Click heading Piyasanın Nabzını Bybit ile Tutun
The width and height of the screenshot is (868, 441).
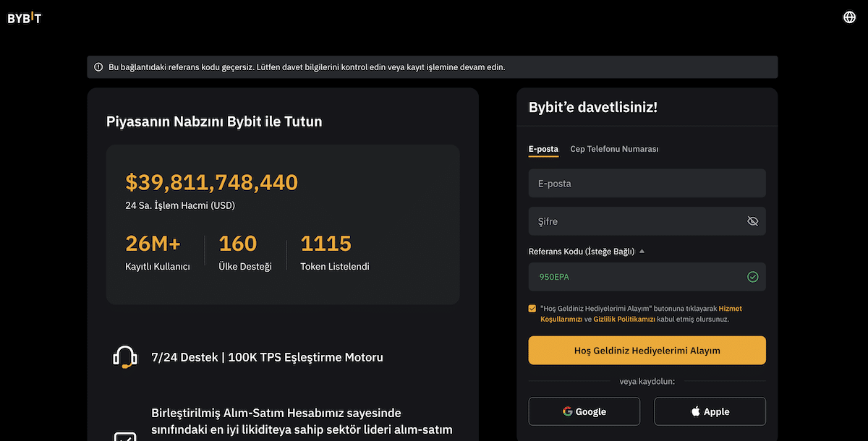tap(214, 121)
